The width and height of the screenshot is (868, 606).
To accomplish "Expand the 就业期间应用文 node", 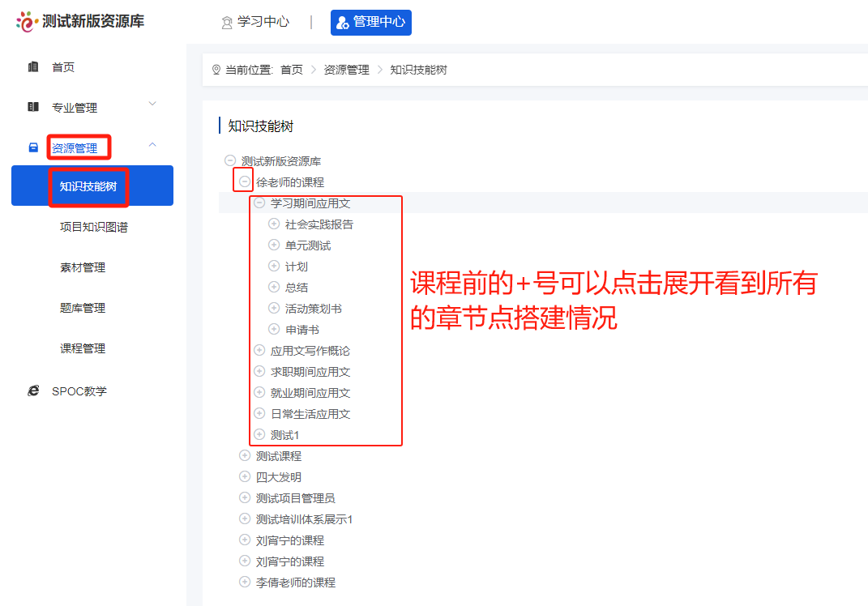I will [259, 392].
